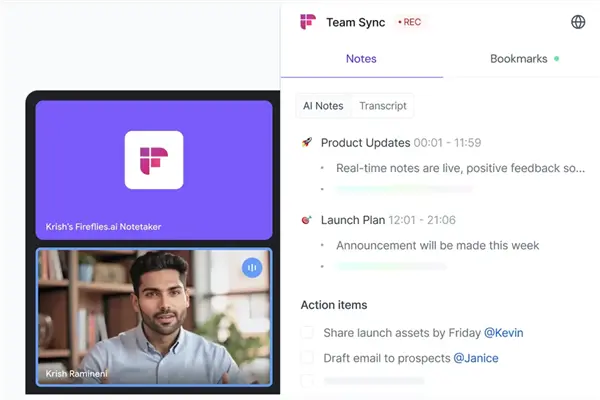This screenshot has height=400, width=600.
Task: Click the @Janice mention link
Action: 475,357
